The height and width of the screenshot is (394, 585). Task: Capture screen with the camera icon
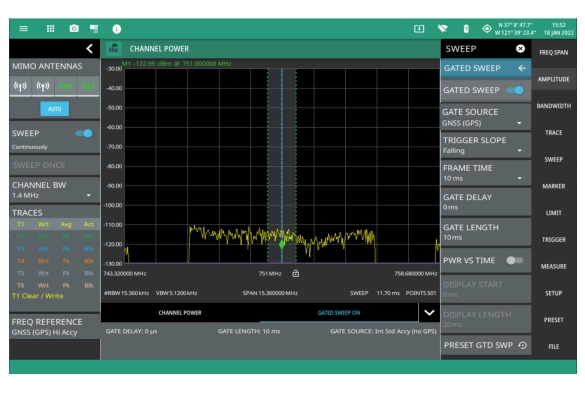point(74,28)
